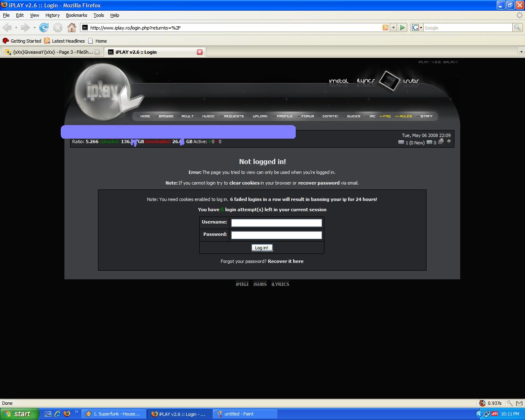Click the iSUBS footer link
Viewport: 525px width, 420px height.
260,284
